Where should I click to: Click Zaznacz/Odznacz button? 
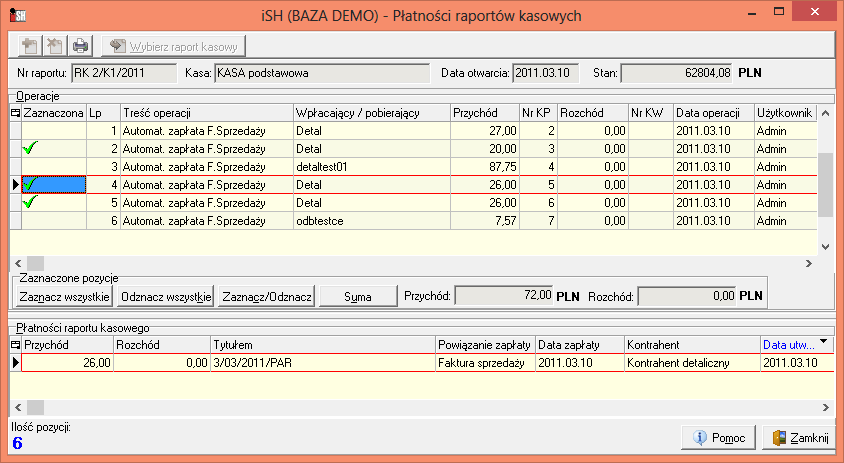266,297
